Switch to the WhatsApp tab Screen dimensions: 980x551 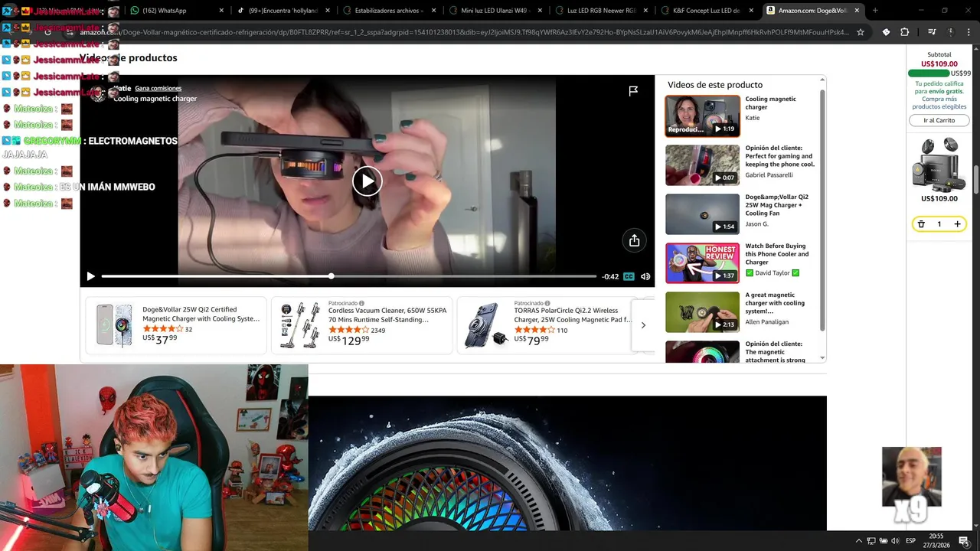pyautogui.click(x=175, y=11)
